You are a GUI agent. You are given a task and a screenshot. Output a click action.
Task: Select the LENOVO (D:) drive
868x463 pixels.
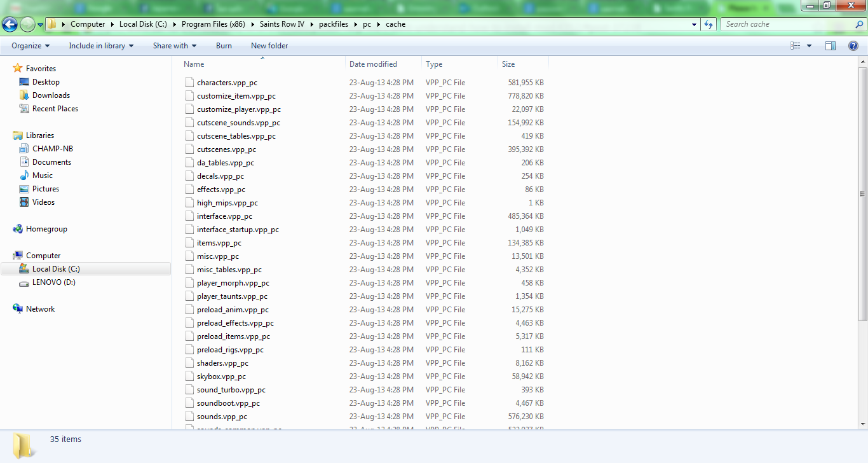click(54, 282)
